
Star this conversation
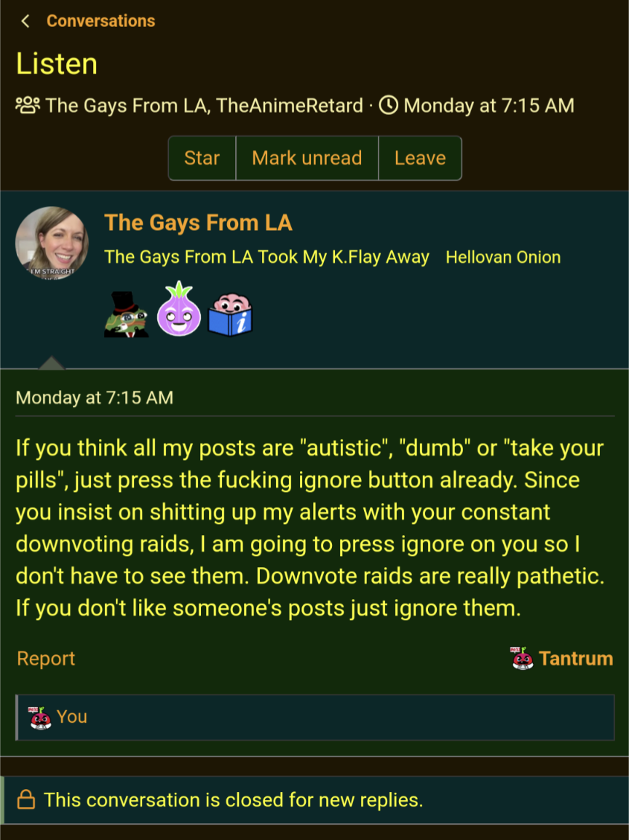click(x=202, y=158)
